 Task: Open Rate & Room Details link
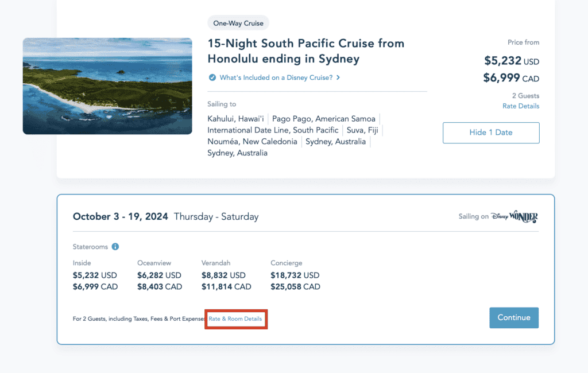click(235, 318)
